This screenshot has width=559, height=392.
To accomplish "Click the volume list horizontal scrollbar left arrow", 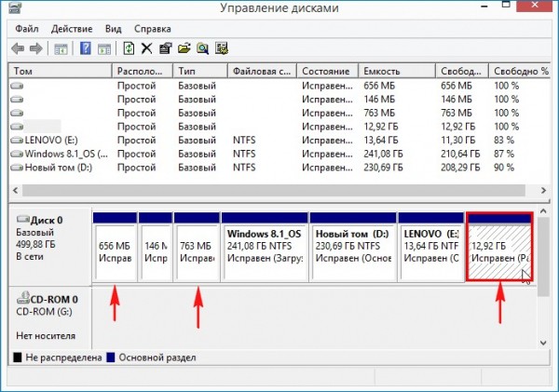I will pos(15,190).
